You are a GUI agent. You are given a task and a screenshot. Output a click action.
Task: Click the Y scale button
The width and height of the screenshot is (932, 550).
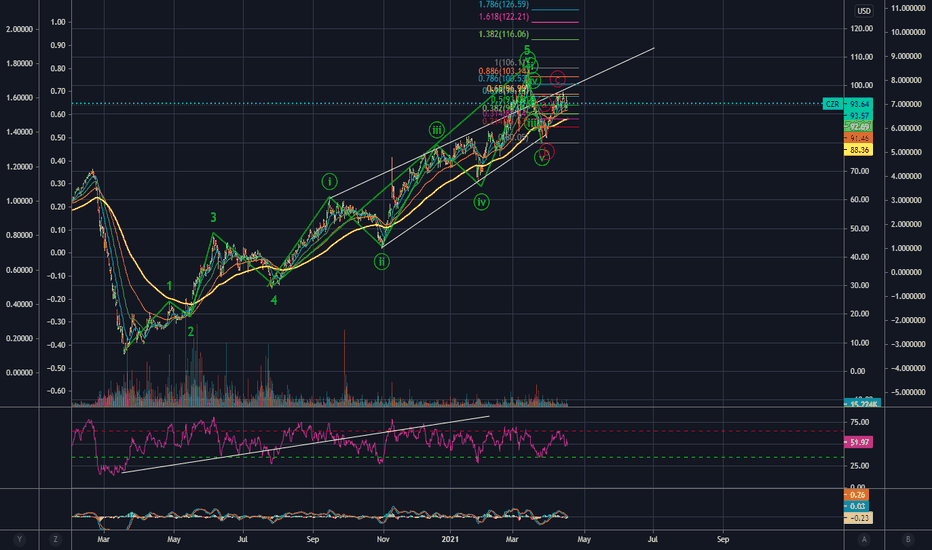pos(20,540)
